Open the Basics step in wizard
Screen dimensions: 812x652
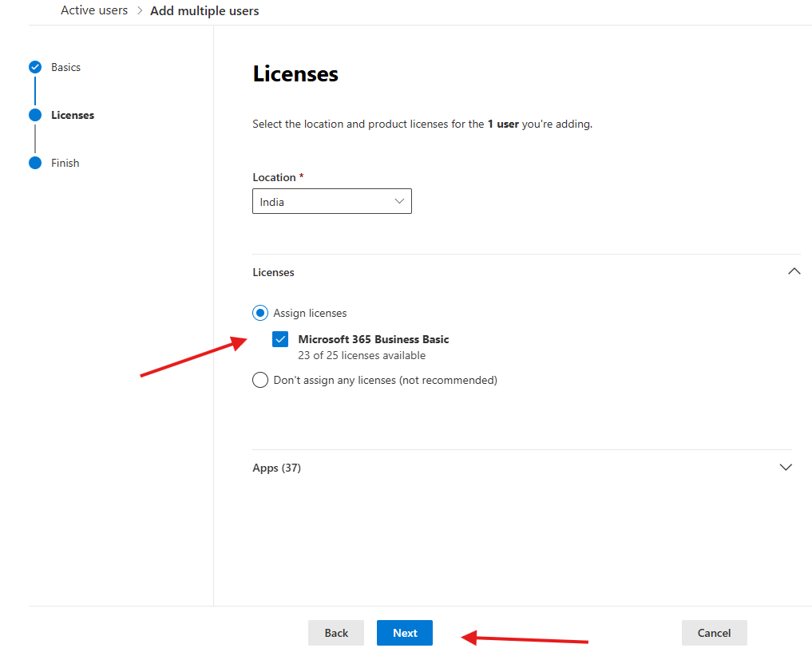point(65,67)
